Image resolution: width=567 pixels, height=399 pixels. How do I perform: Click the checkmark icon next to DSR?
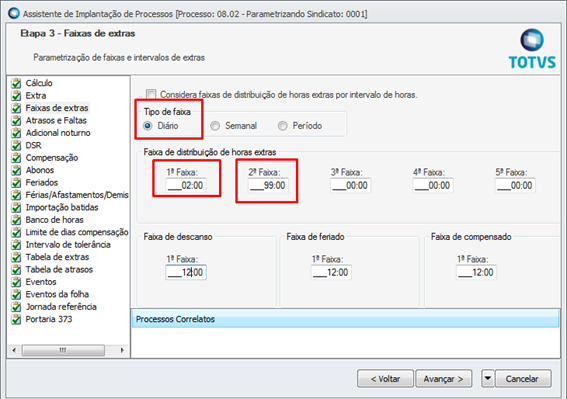point(16,145)
